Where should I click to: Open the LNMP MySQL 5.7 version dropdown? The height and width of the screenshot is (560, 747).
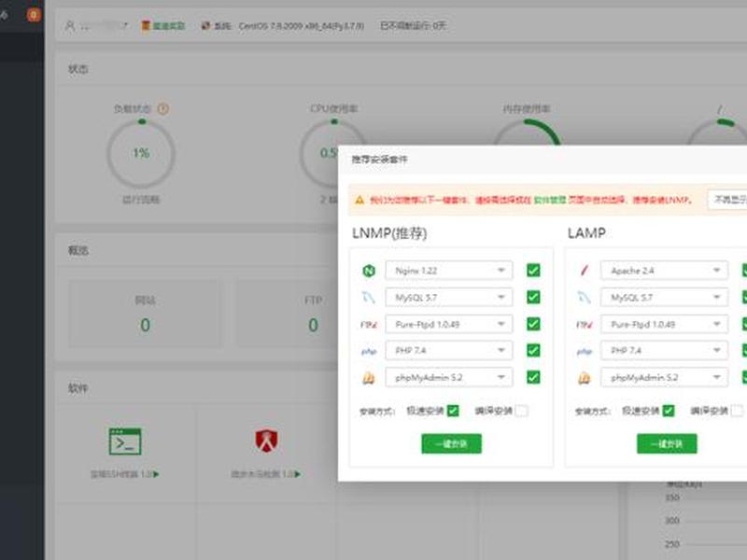[449, 298]
